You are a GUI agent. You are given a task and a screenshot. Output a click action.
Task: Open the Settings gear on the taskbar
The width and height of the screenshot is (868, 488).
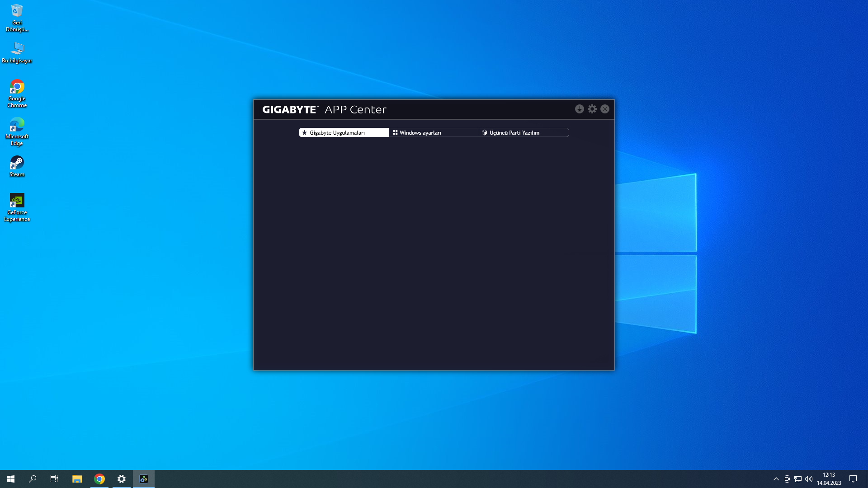tap(122, 479)
